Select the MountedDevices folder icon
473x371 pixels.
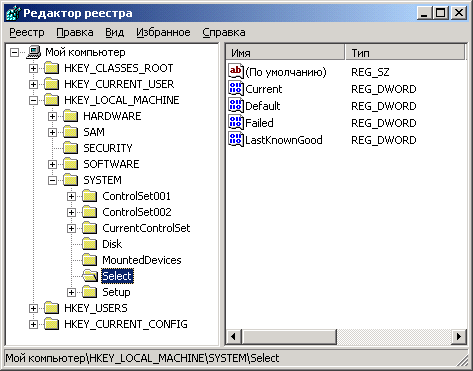(90, 260)
